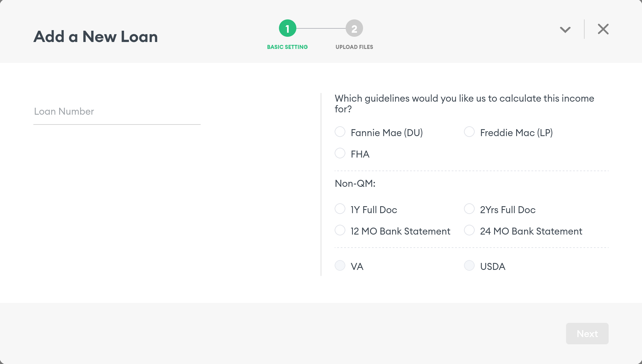Select the Fannie Mae (DU) radio button
This screenshot has height=364, width=642.
340,132
